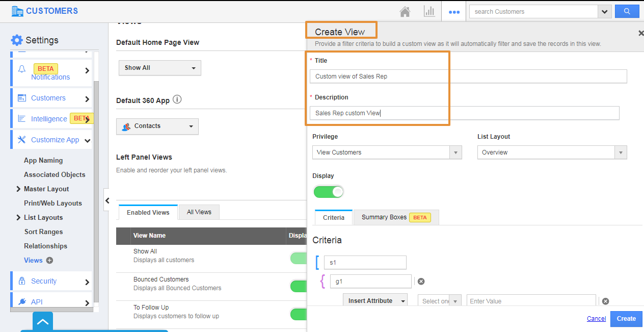This screenshot has height=332, width=644.
Task: Toggle the Show All view display switch
Action: pos(298,258)
